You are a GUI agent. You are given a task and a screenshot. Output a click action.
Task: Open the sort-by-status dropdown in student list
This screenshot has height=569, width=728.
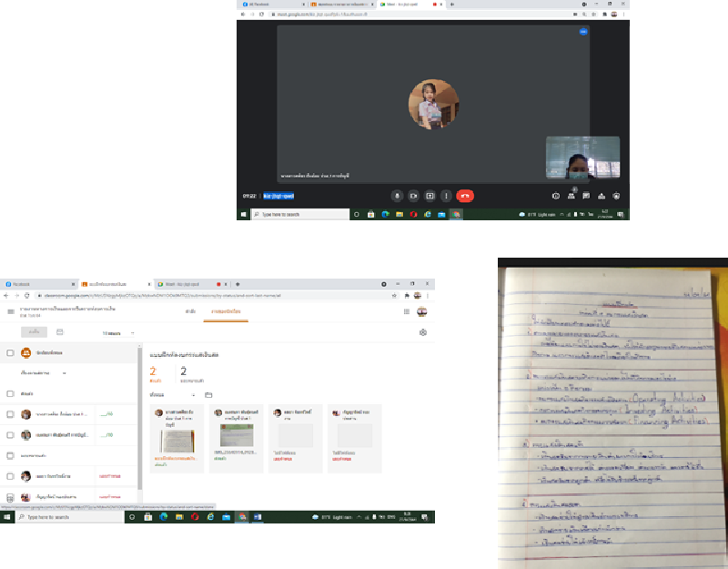44,373
